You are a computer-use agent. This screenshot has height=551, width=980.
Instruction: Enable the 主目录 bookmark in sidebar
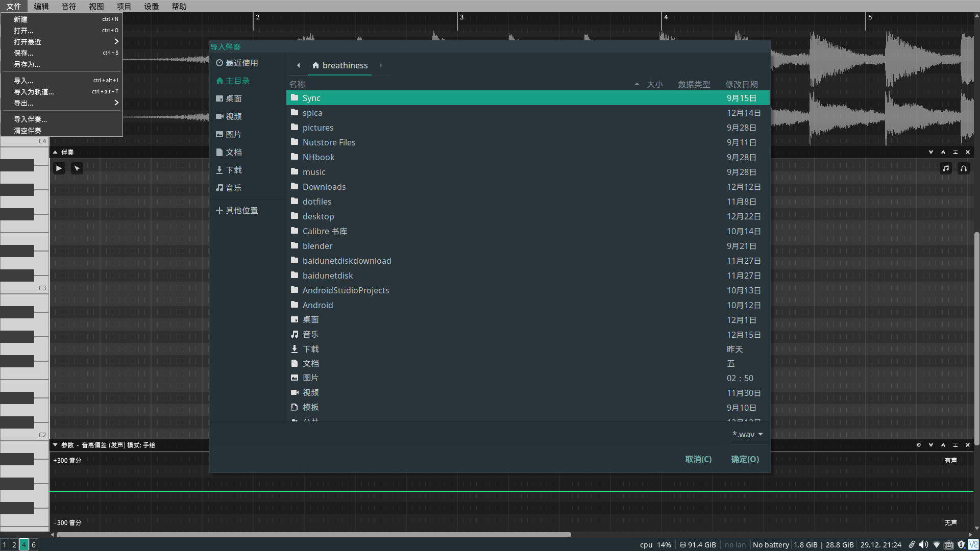point(237,80)
